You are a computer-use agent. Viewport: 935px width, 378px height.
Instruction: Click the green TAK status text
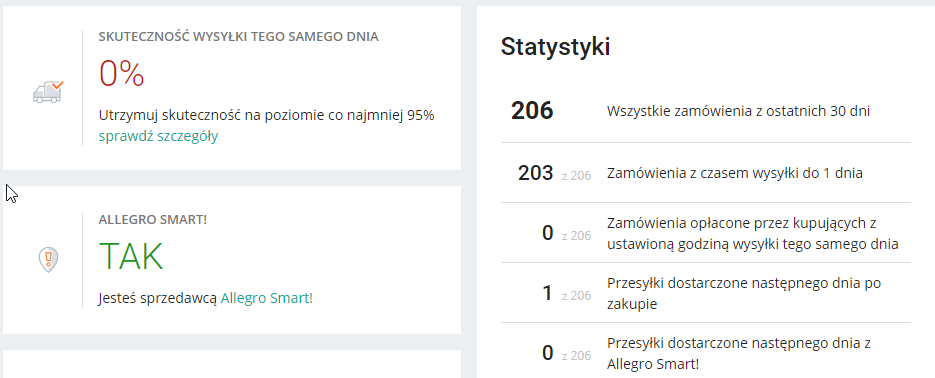click(x=131, y=256)
